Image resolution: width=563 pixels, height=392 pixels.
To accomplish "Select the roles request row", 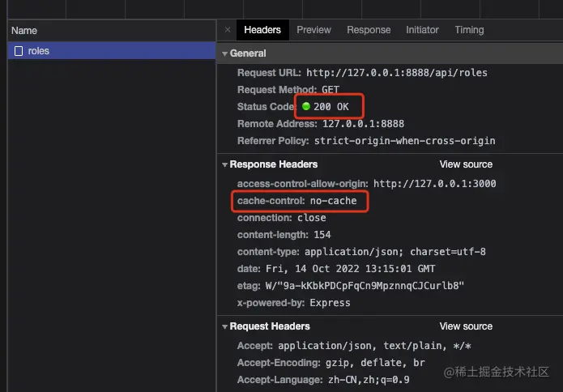I will tap(112, 50).
